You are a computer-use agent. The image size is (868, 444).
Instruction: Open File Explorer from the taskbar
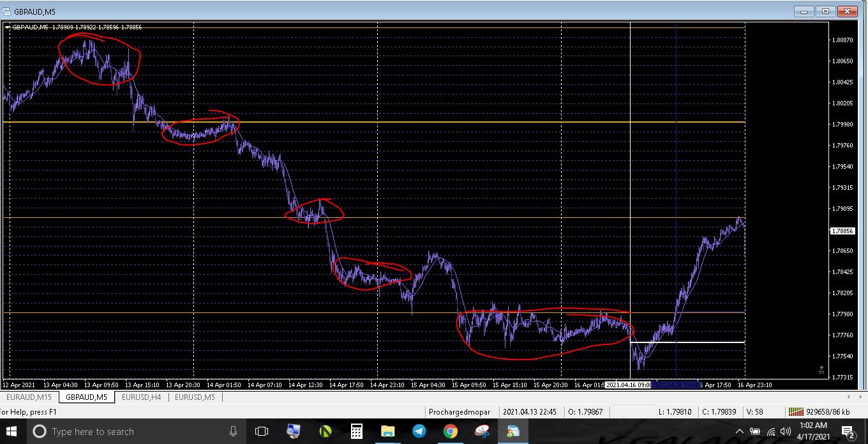pos(387,432)
